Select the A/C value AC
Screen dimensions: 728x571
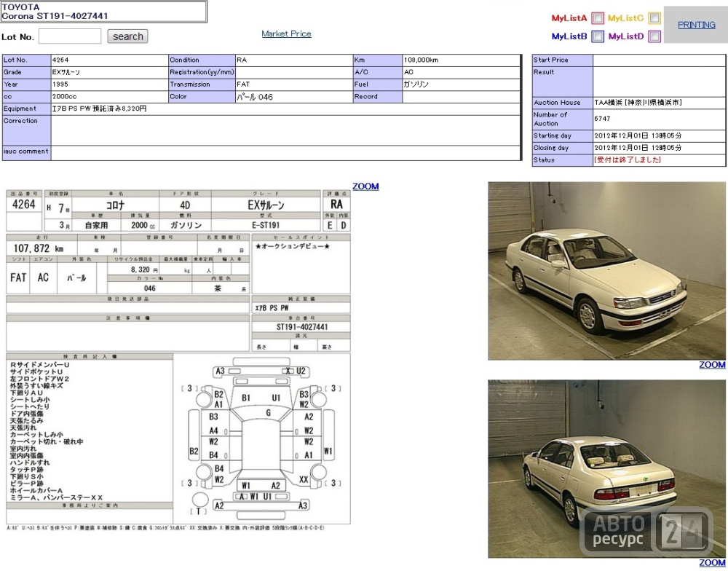click(408, 72)
